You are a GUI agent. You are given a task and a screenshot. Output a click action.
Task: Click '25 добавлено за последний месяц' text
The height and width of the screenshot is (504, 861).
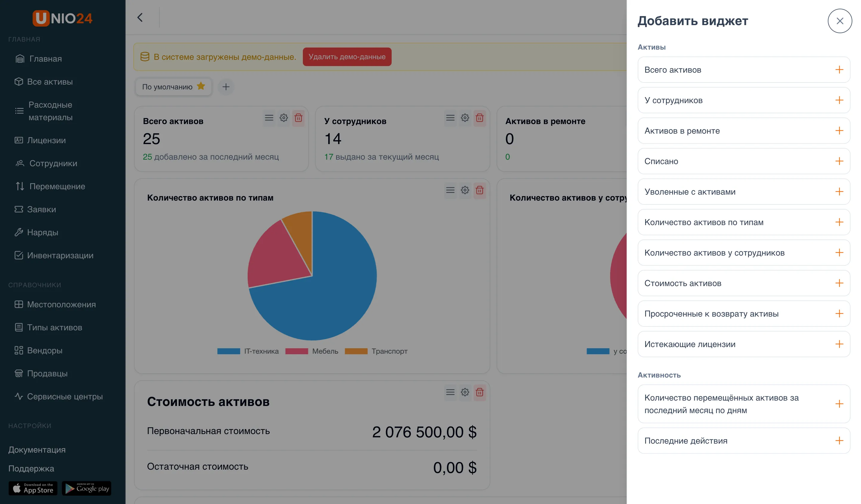point(210,157)
